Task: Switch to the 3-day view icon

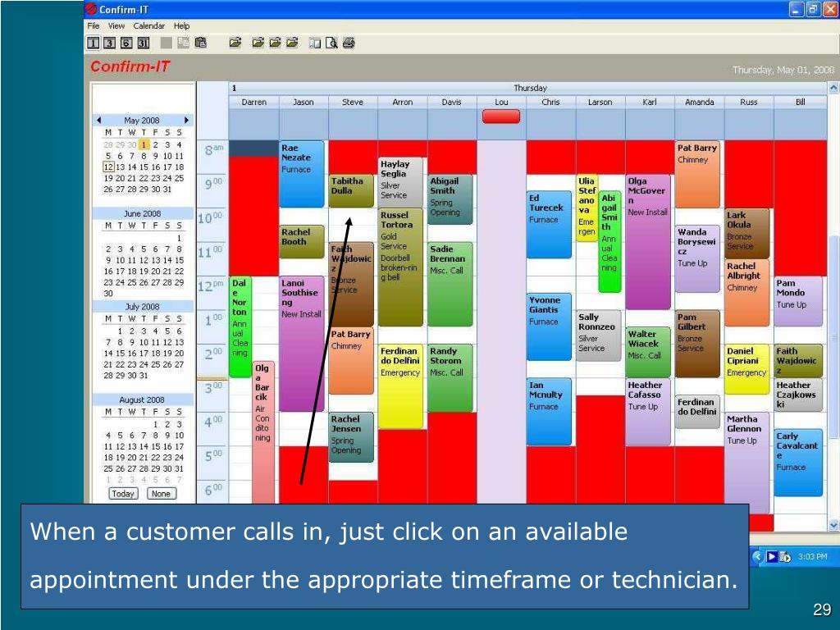Action: tap(109, 43)
